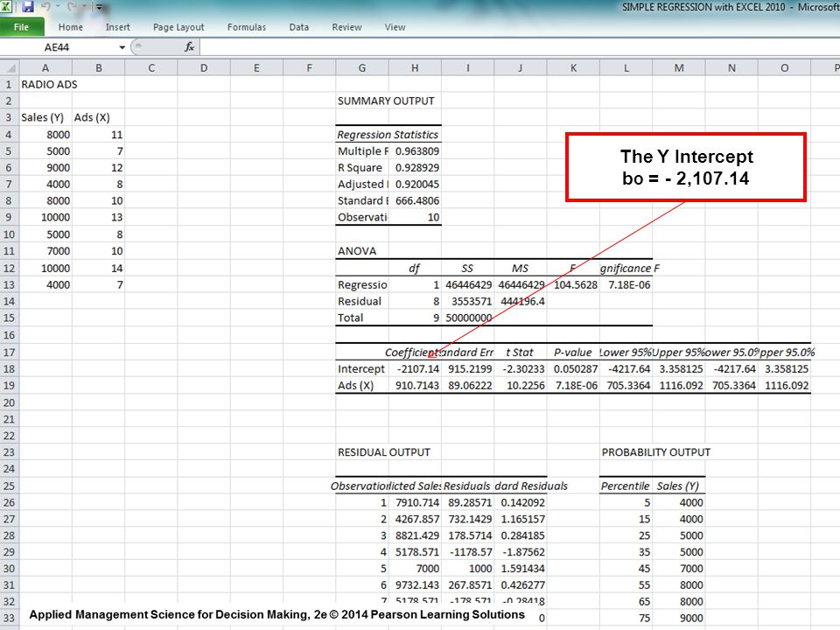Click the Ads (X) header cell in column B
Viewport: 840px width, 630px height.
99,118
